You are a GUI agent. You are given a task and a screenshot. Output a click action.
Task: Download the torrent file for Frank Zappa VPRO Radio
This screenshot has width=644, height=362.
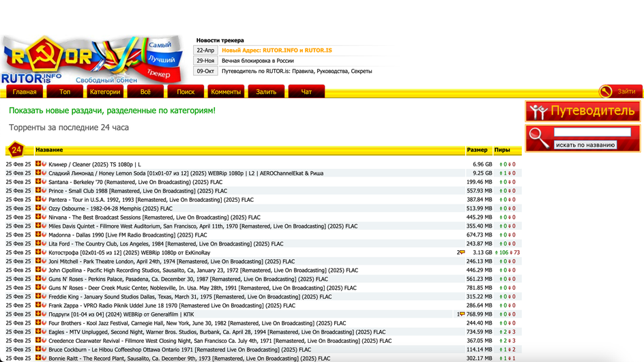pos(38,305)
